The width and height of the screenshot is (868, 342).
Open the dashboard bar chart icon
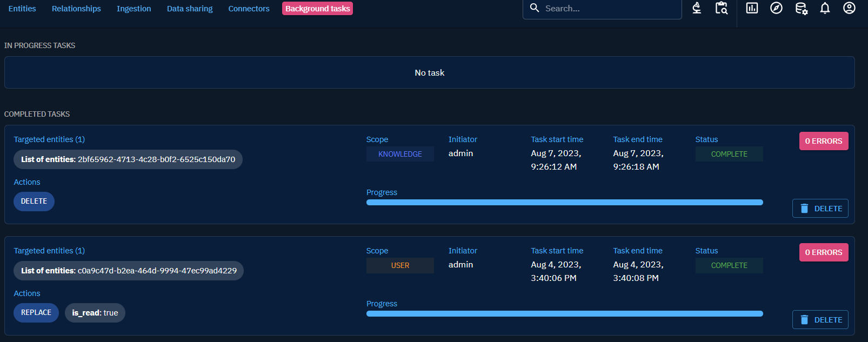(752, 8)
